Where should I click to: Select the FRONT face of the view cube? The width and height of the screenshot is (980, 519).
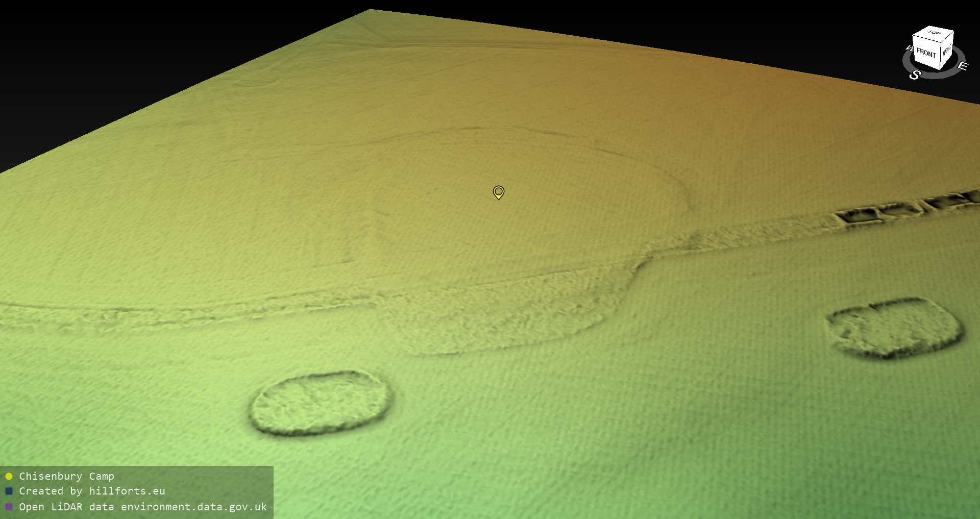click(x=926, y=53)
